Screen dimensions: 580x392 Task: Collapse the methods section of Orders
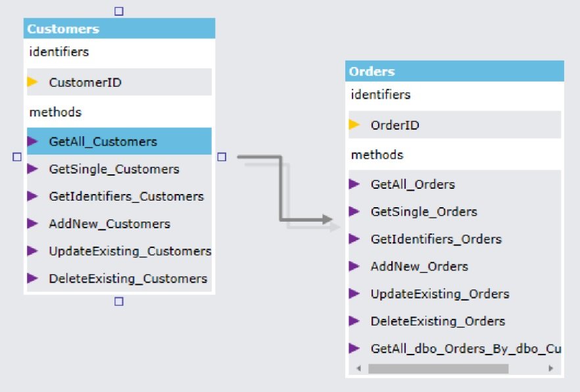[x=378, y=155]
